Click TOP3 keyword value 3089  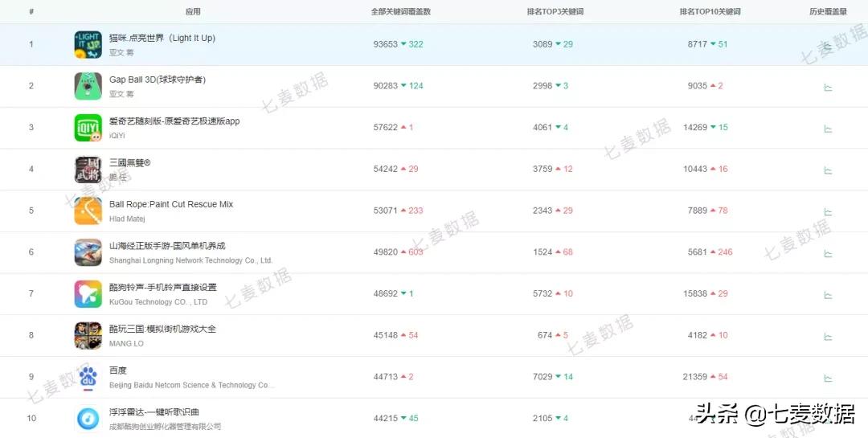coord(542,44)
